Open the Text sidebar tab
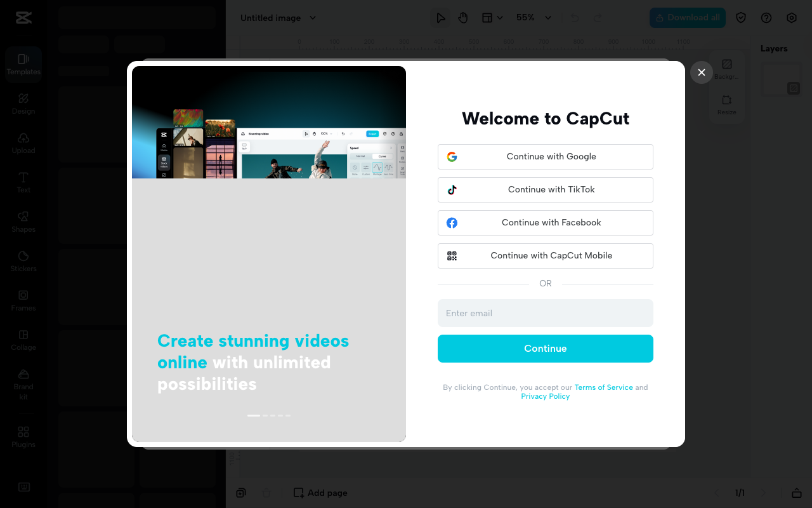The height and width of the screenshot is (508, 812). [x=23, y=183]
